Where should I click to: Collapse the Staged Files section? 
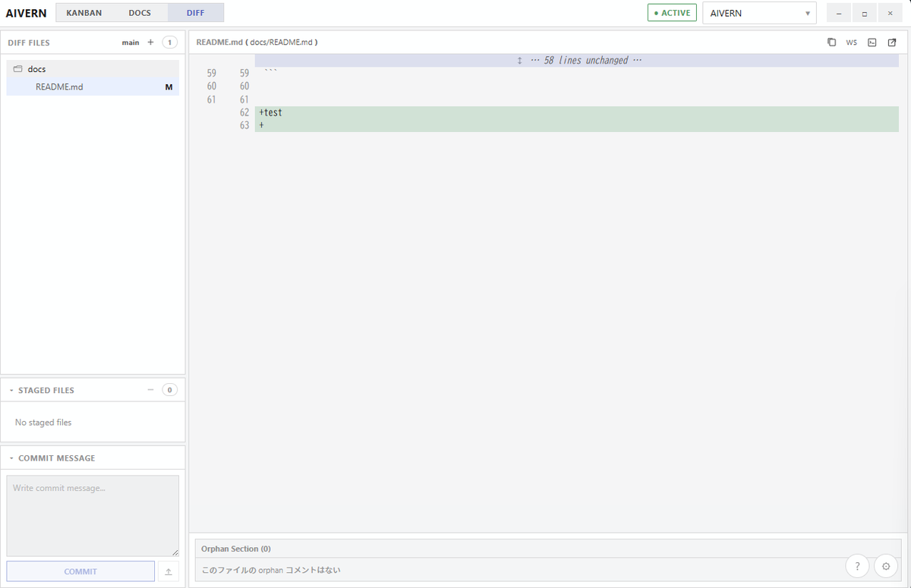(x=11, y=390)
